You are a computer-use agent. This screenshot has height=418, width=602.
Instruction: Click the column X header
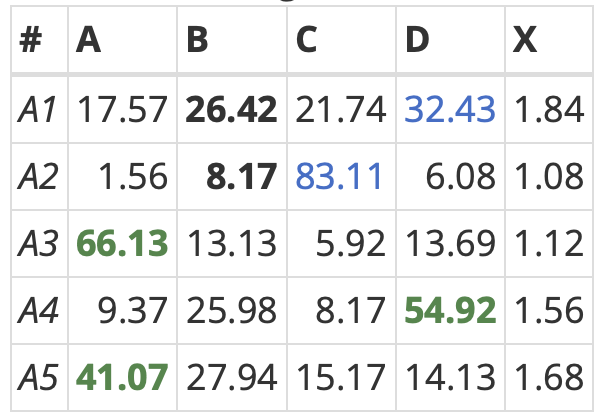(524, 40)
